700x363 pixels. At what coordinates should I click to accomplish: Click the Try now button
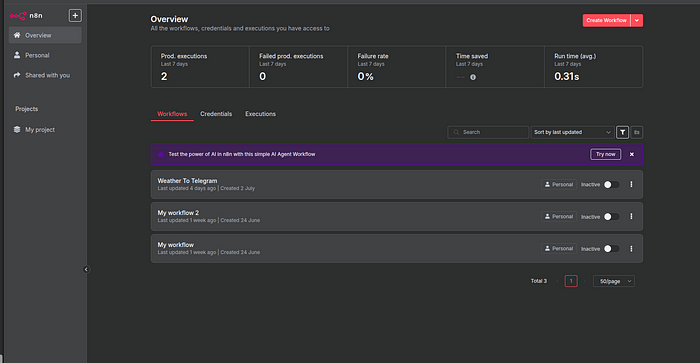(605, 154)
